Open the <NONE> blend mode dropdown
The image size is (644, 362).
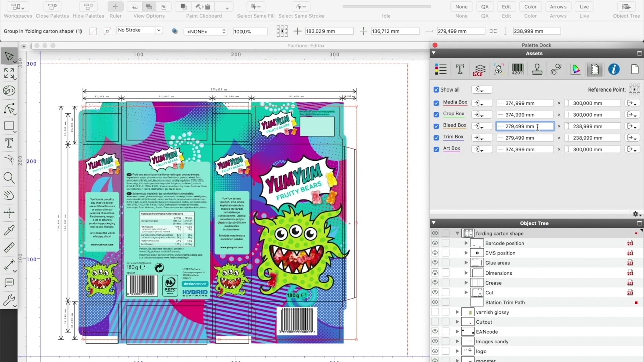point(206,31)
